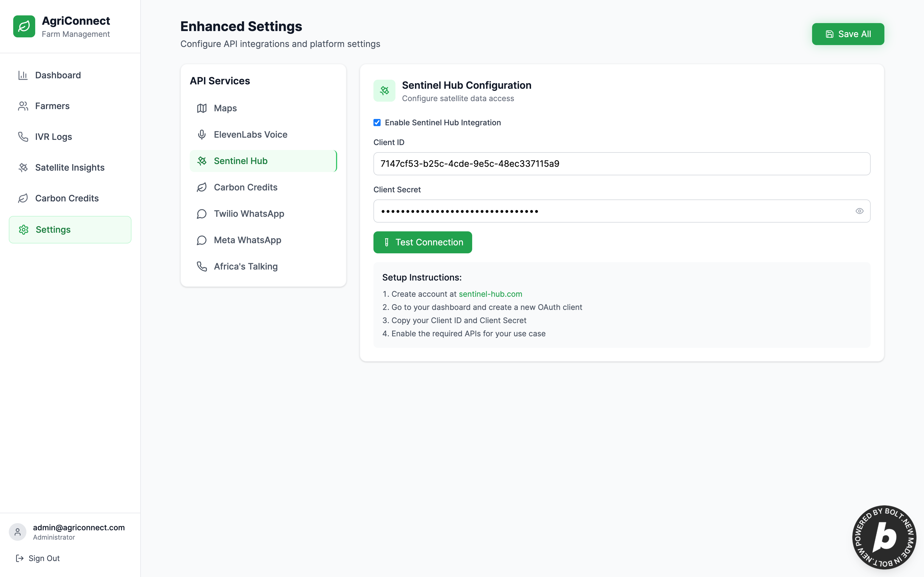Open the Farmers page in sidebar
Viewport: 924px width, 577px height.
point(52,106)
